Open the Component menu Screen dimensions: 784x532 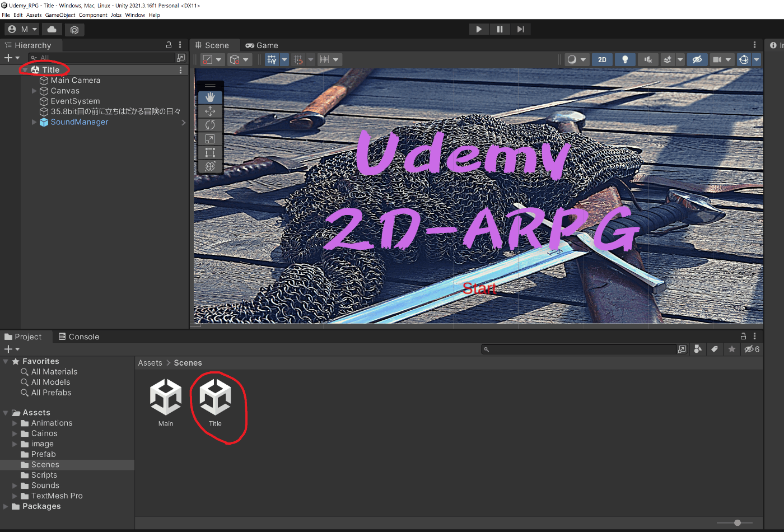click(93, 15)
